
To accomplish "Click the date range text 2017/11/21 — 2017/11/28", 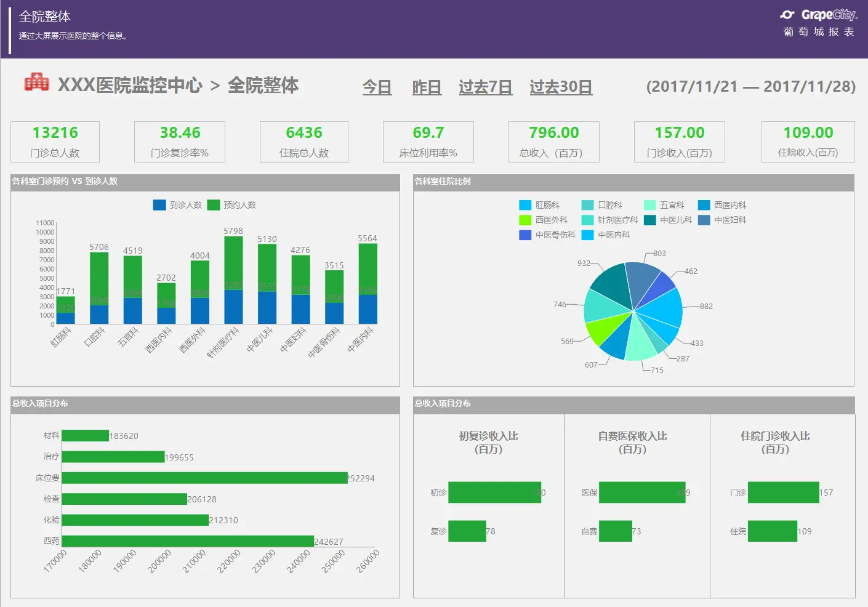I will click(x=751, y=86).
